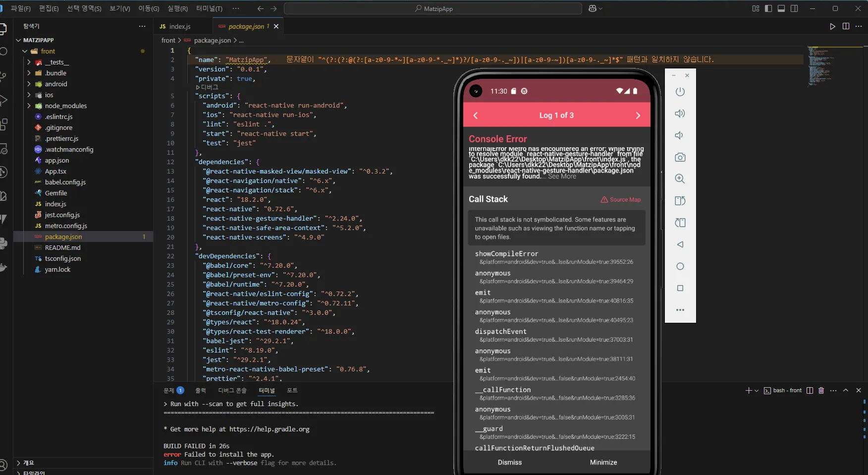Split the bash terminal
Screen dimensions: 868x475
pyautogui.click(x=810, y=390)
